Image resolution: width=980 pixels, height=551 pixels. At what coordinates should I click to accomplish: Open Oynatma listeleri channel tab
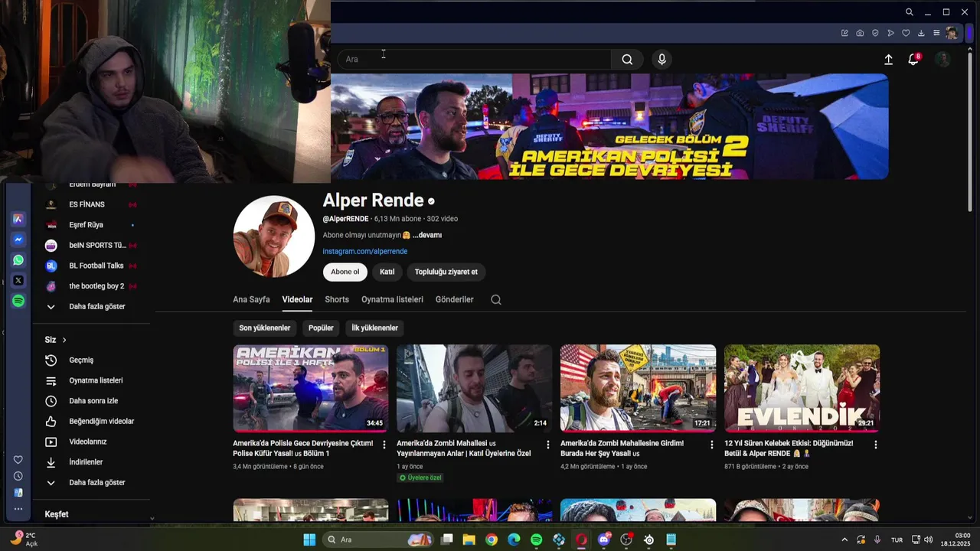[392, 300]
